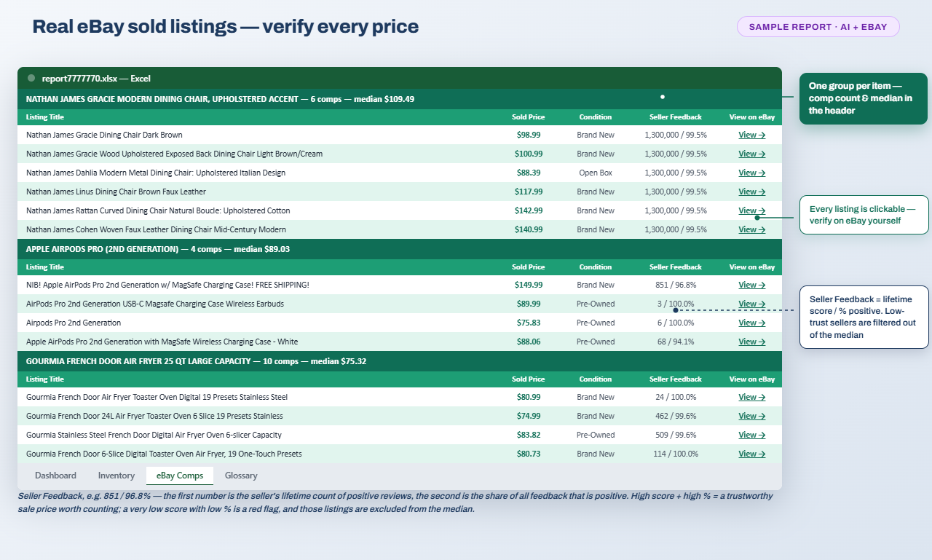Select the "3 / 100.0%" seller feedback cell
The height and width of the screenshot is (560, 932).
tap(676, 304)
